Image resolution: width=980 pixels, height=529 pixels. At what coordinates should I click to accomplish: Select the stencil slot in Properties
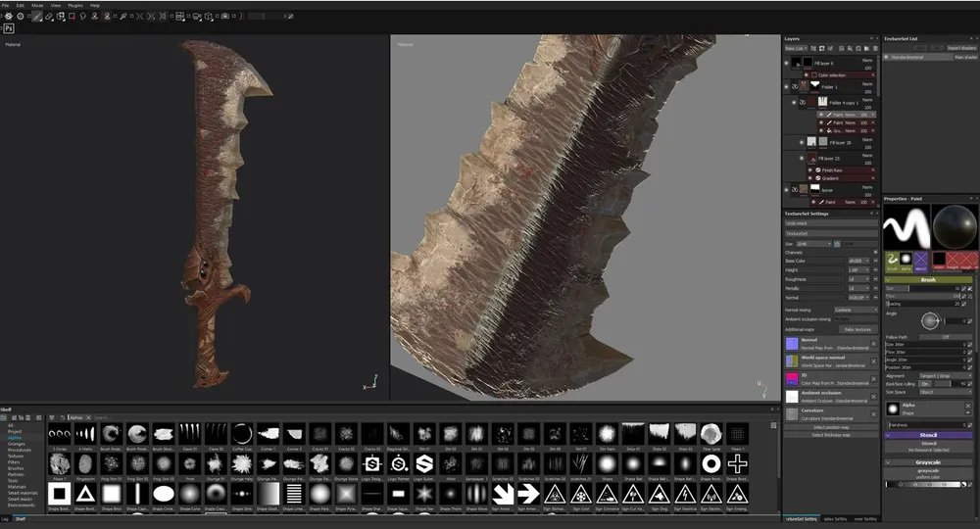[920, 260]
